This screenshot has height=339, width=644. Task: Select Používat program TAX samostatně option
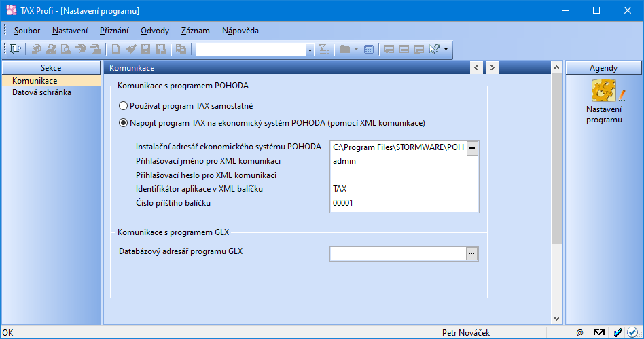pyautogui.click(x=123, y=106)
